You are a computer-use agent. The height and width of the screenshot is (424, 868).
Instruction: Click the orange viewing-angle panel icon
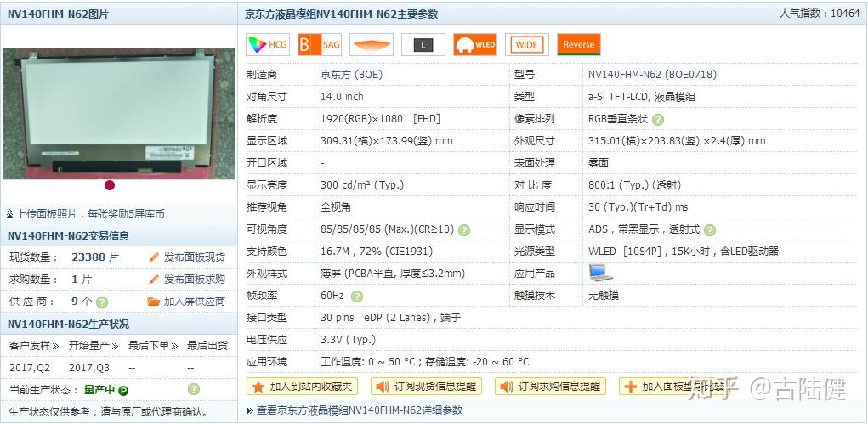coord(372,45)
